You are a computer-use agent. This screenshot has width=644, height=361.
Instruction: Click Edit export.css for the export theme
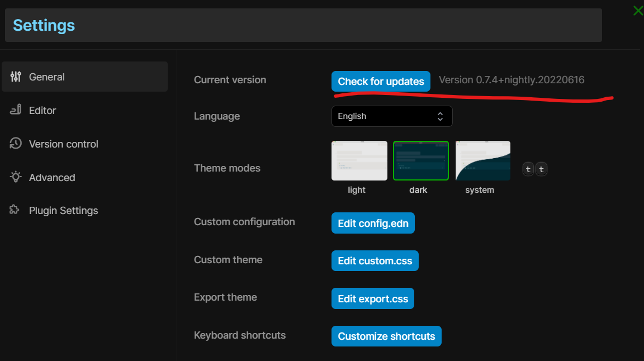372,298
